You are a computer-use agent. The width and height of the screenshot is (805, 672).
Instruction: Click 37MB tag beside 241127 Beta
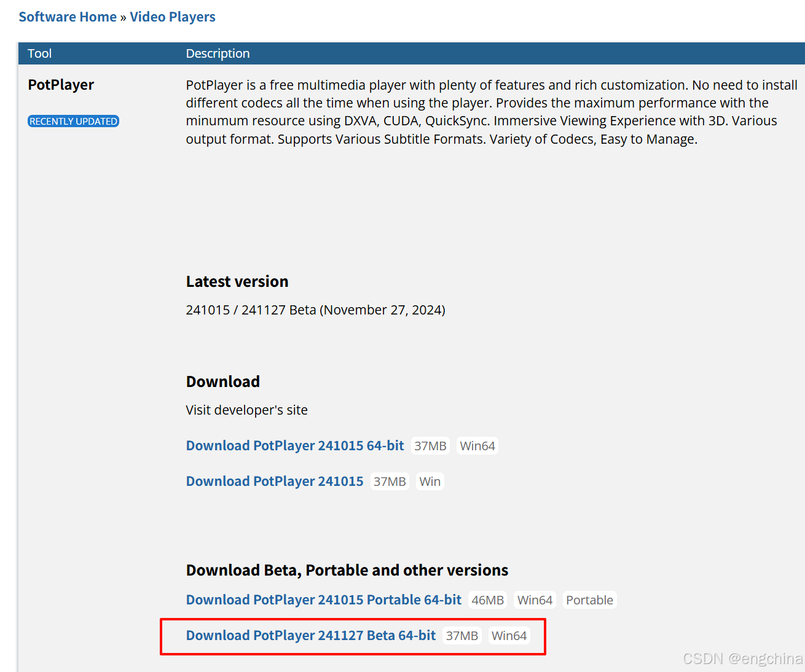tap(462, 636)
